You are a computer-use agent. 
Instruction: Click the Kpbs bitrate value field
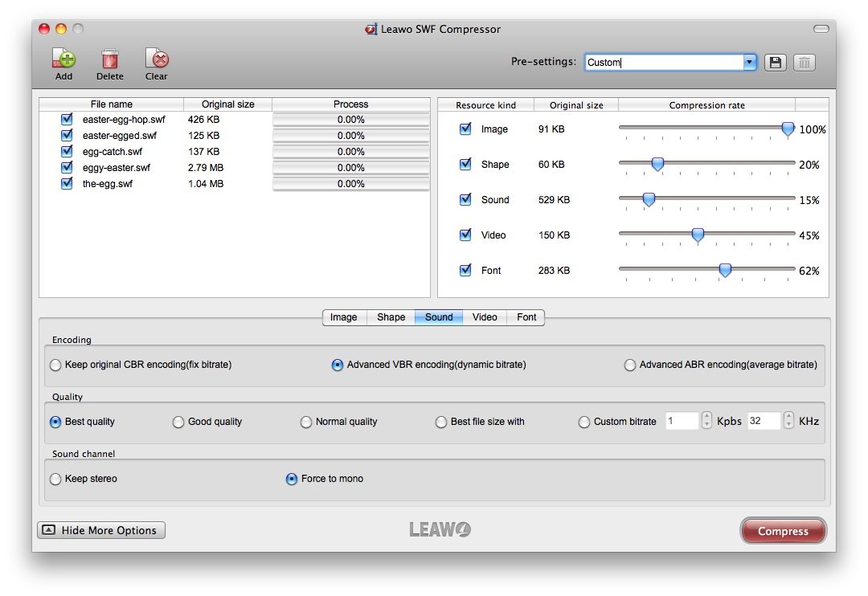pyautogui.click(x=682, y=421)
